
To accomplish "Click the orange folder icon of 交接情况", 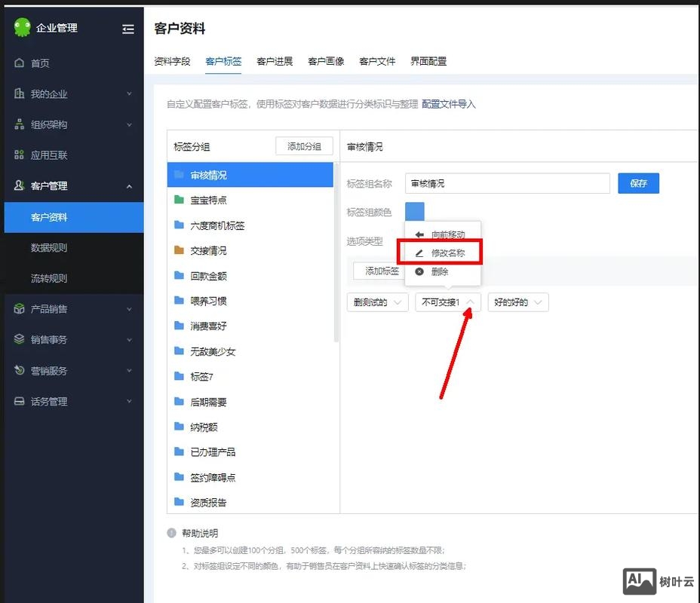I will click(179, 250).
